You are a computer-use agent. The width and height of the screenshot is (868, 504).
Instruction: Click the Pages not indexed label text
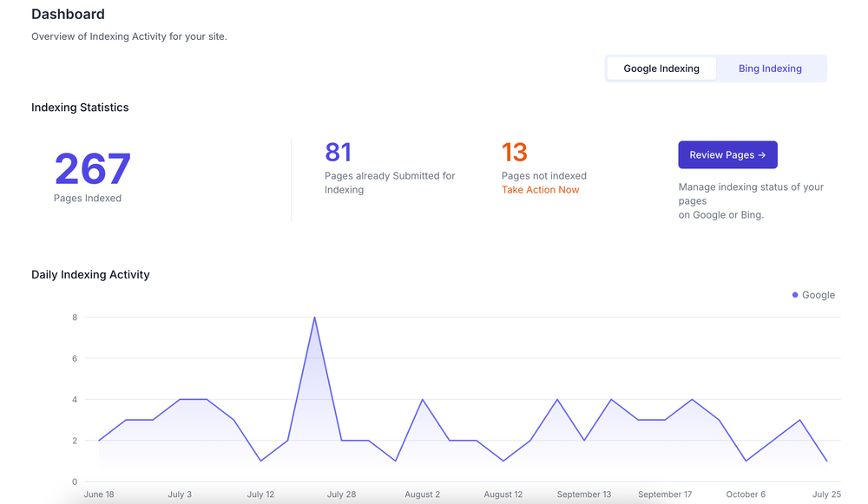click(543, 175)
